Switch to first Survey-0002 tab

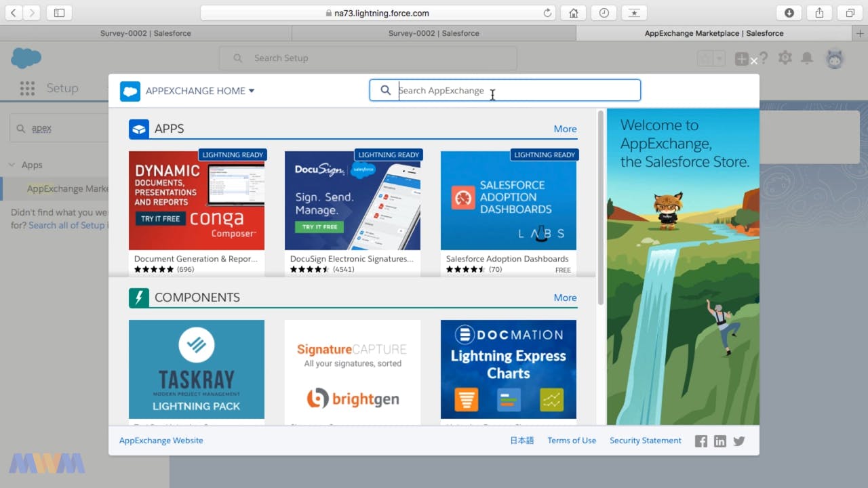[x=146, y=33]
